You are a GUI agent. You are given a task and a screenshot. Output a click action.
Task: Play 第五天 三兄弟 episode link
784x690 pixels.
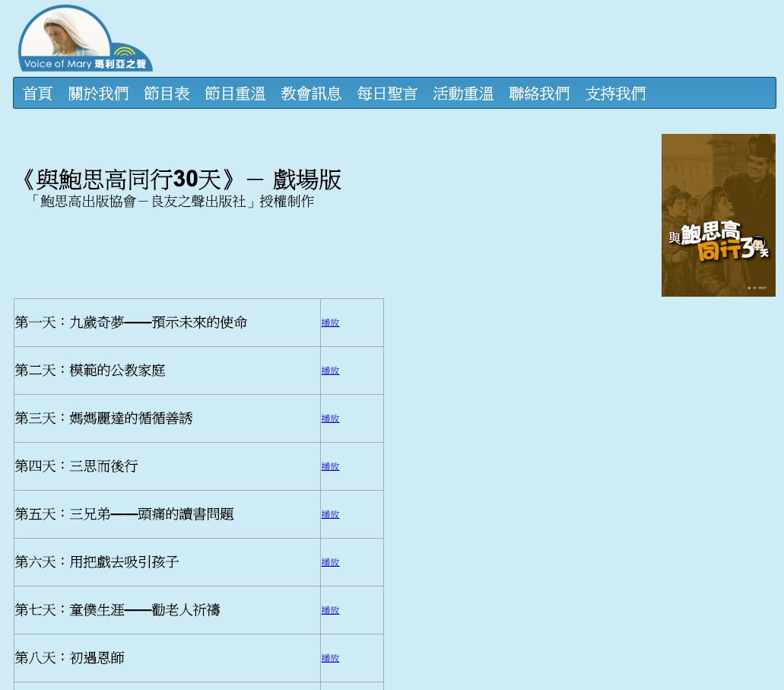pos(330,515)
